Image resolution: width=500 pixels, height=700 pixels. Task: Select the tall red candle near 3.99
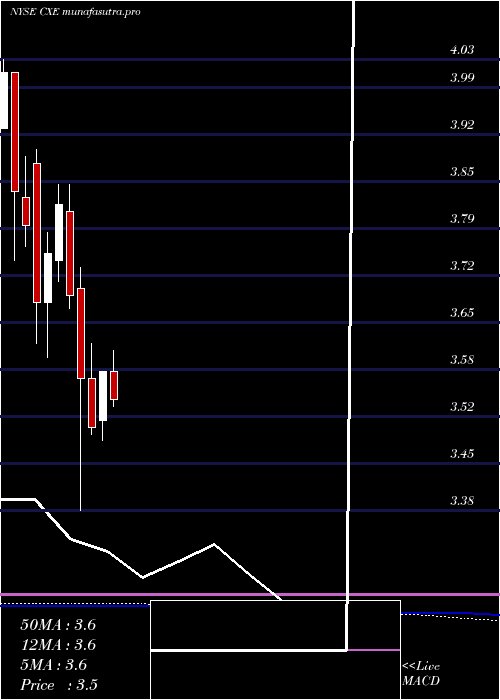tap(15, 132)
